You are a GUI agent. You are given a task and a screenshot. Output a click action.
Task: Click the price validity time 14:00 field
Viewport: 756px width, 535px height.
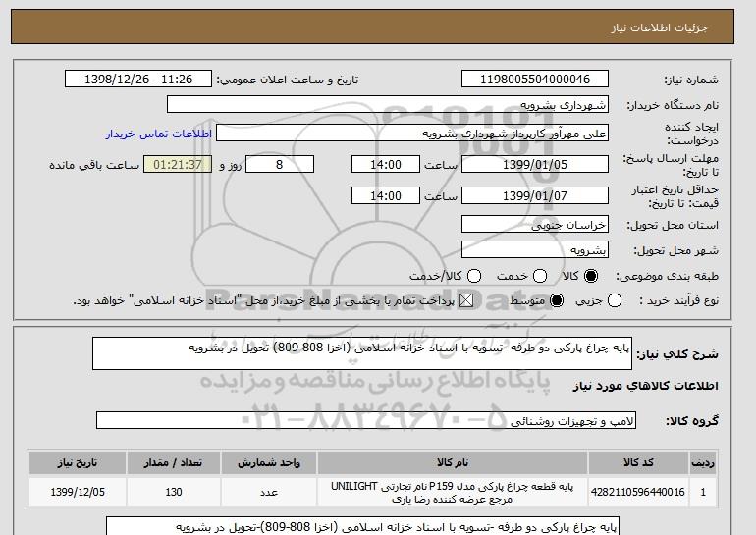coord(386,195)
